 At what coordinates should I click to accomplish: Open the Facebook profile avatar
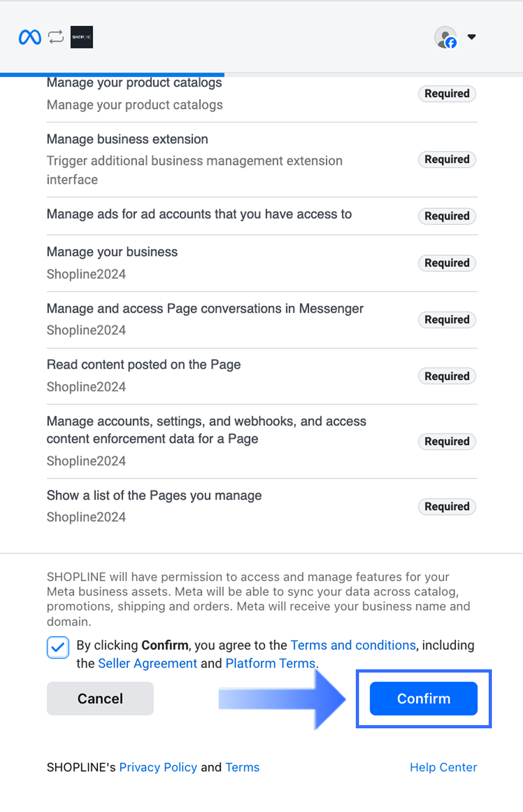[445, 37]
